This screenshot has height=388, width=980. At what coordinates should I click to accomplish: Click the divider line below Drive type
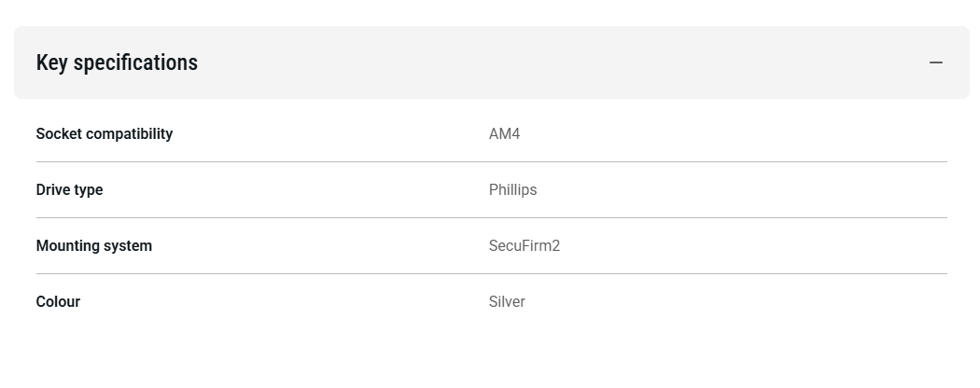point(491,217)
